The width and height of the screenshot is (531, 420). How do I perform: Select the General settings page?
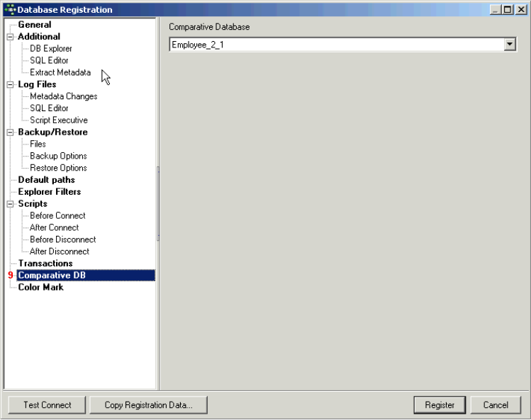(34, 25)
